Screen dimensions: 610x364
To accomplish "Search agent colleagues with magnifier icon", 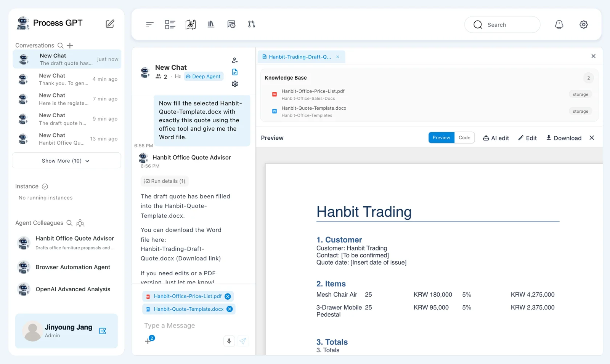I will coord(69,223).
